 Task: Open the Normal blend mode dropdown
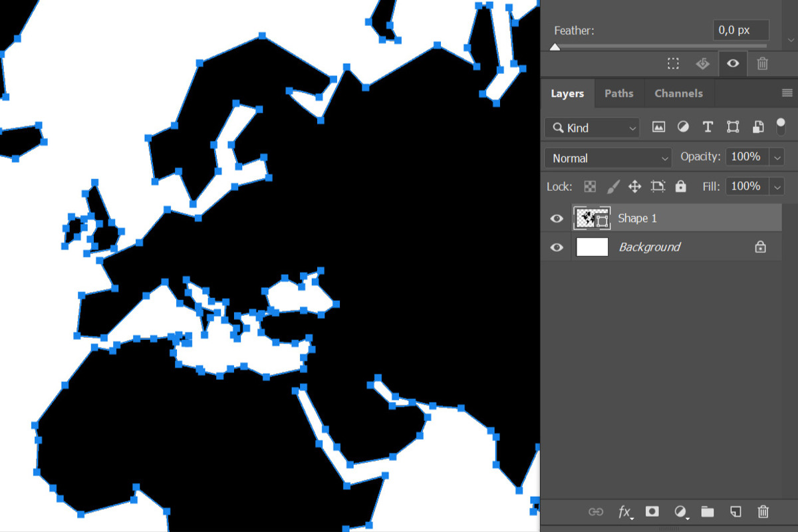(x=608, y=158)
